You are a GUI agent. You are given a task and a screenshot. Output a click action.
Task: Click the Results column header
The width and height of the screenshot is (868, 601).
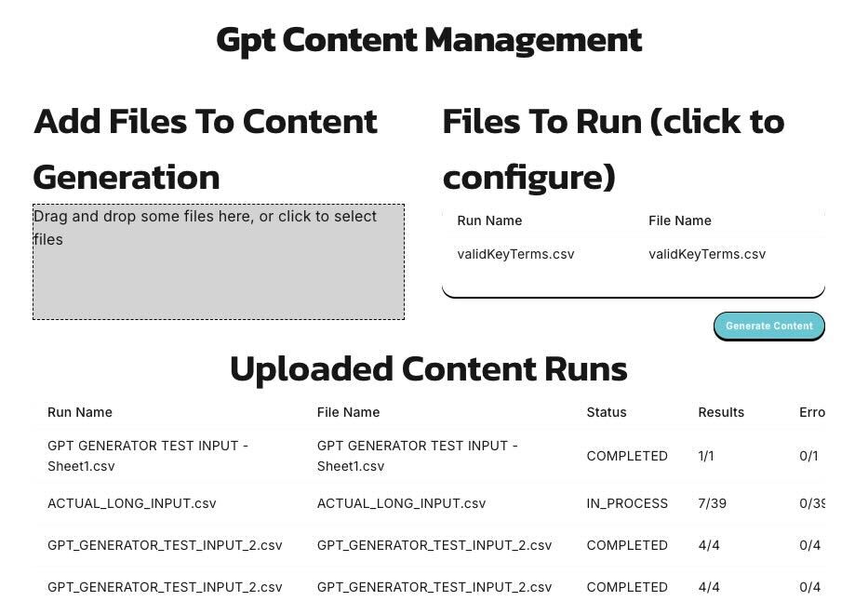pyautogui.click(x=721, y=412)
